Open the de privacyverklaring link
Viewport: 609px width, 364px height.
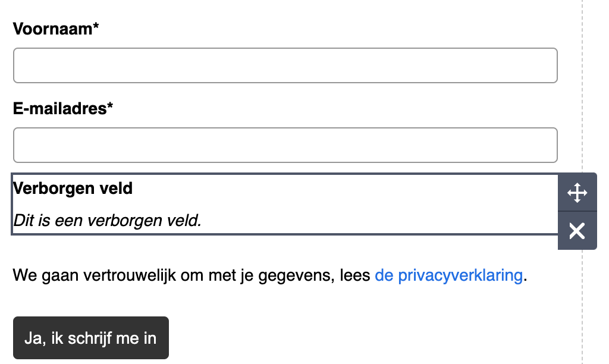click(x=448, y=275)
